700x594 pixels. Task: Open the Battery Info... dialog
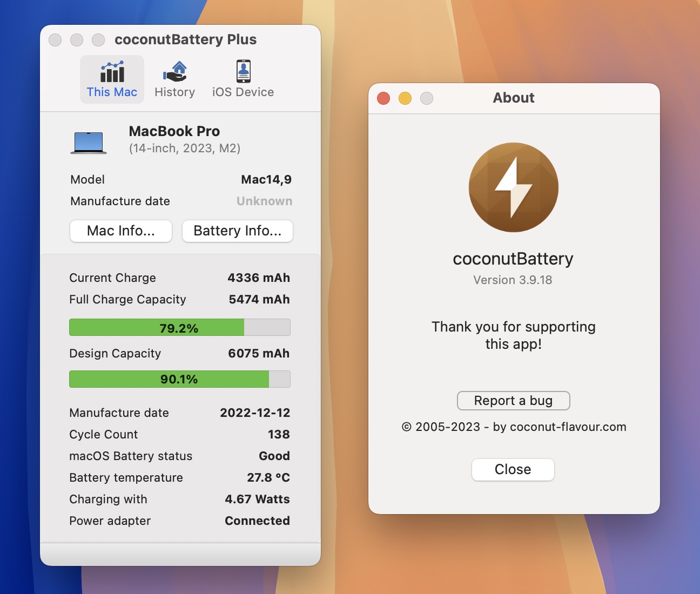(238, 231)
